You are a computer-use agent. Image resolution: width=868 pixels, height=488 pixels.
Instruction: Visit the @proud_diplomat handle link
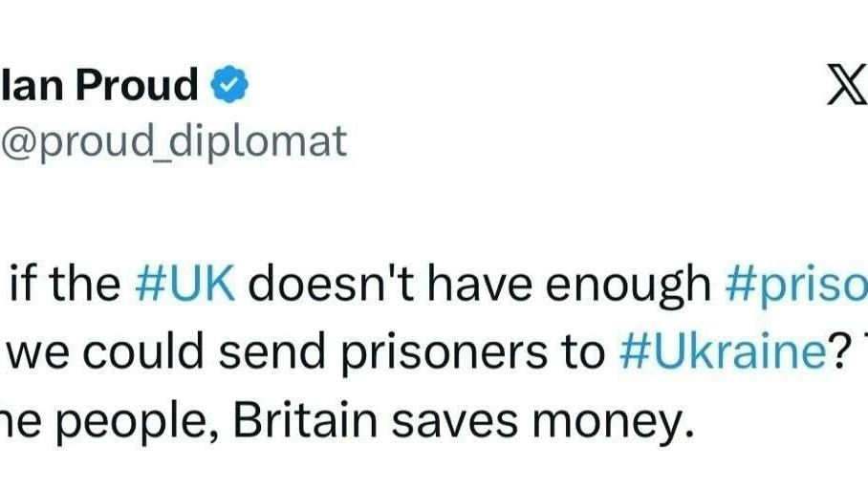click(174, 141)
